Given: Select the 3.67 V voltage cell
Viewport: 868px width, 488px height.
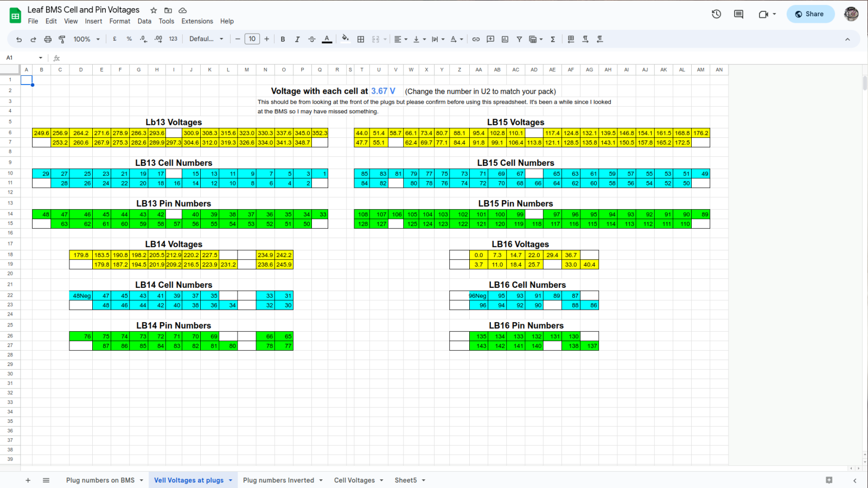Looking at the screenshot, I should click(383, 91).
